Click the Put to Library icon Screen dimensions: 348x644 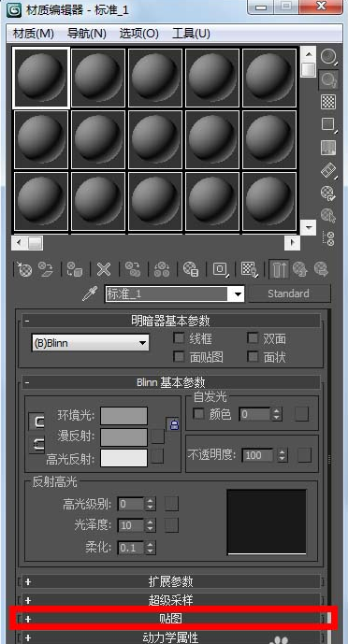pyautogui.click(x=191, y=269)
